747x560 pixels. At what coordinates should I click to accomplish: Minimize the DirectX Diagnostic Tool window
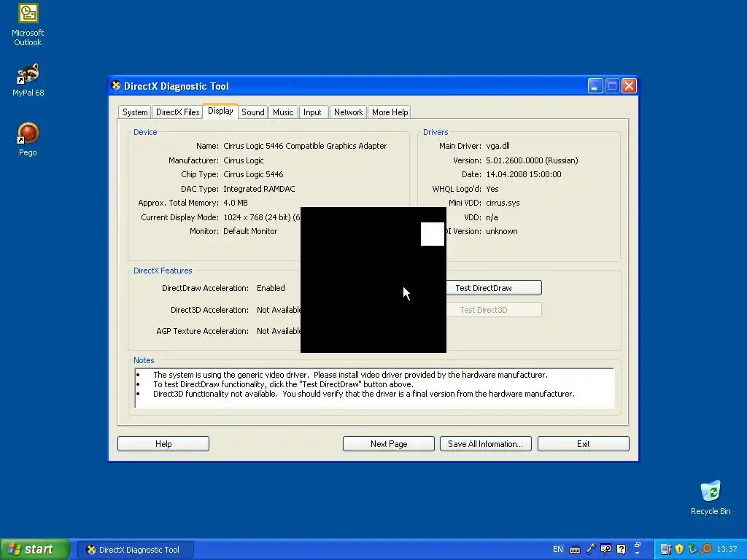595,86
